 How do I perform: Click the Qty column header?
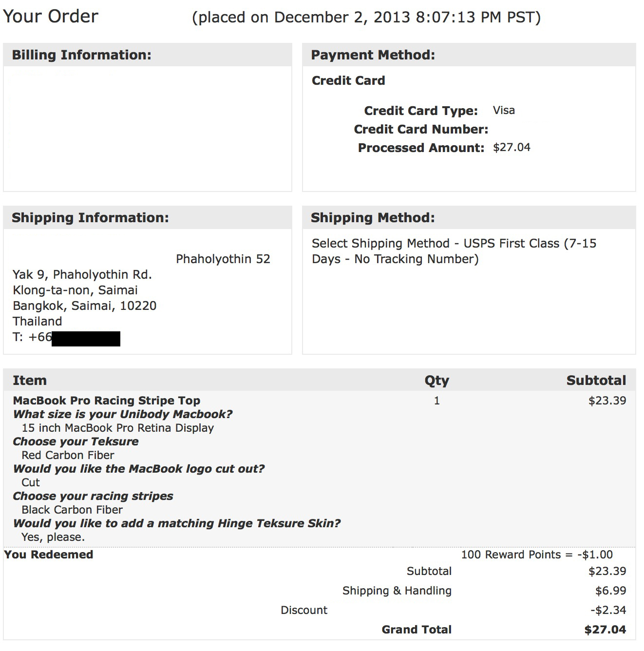tap(436, 381)
